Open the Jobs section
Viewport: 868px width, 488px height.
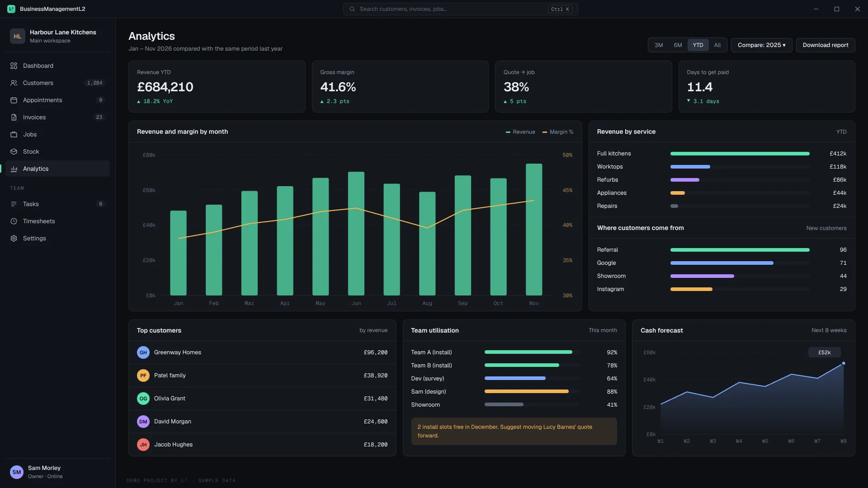pyautogui.click(x=58, y=135)
